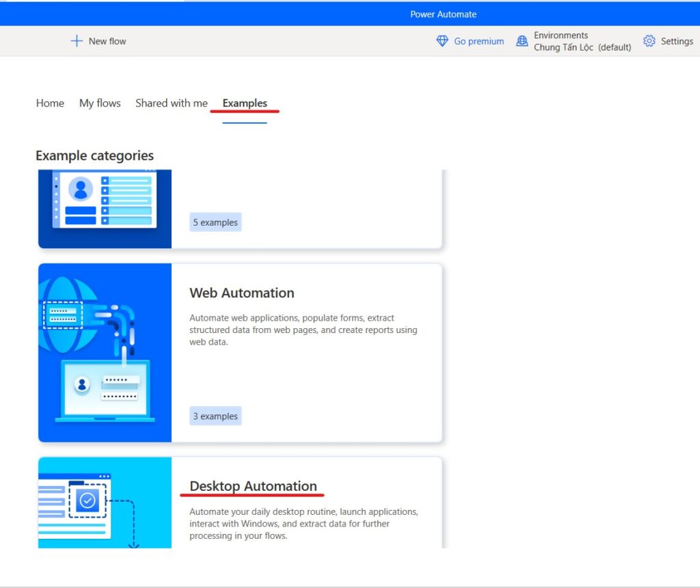Screen dimensions: 700x588
Task: Click the plus icon next to New flow
Action: (x=77, y=41)
